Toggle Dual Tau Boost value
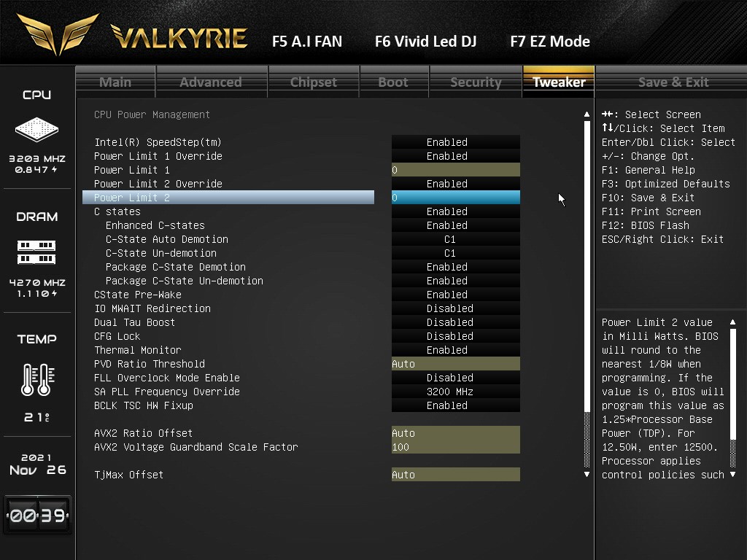The image size is (747, 560). (455, 322)
